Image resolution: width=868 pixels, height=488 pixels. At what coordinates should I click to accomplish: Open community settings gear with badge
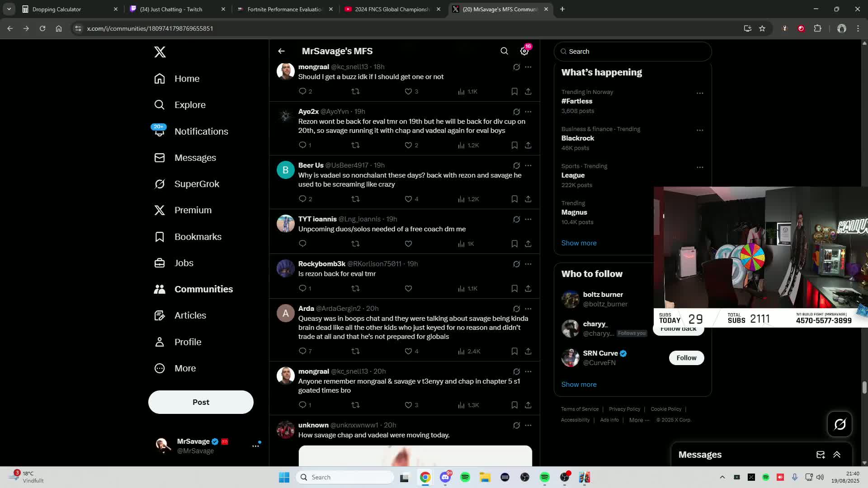524,51
